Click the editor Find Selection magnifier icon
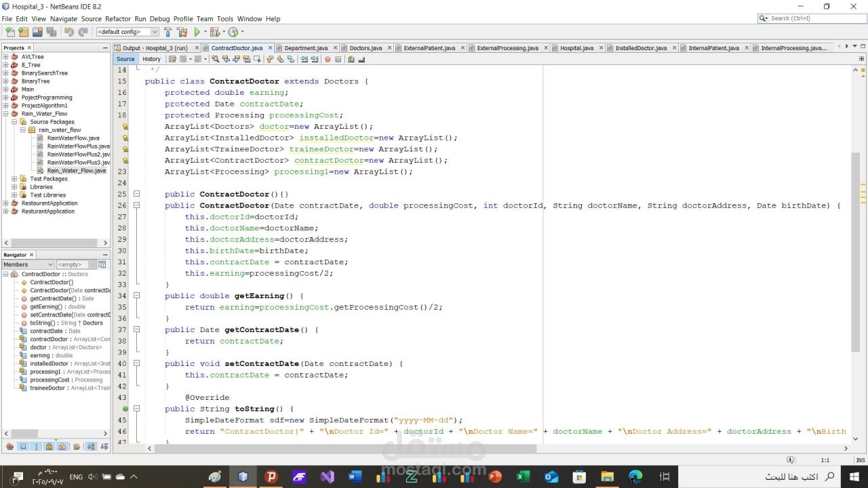 click(x=216, y=59)
